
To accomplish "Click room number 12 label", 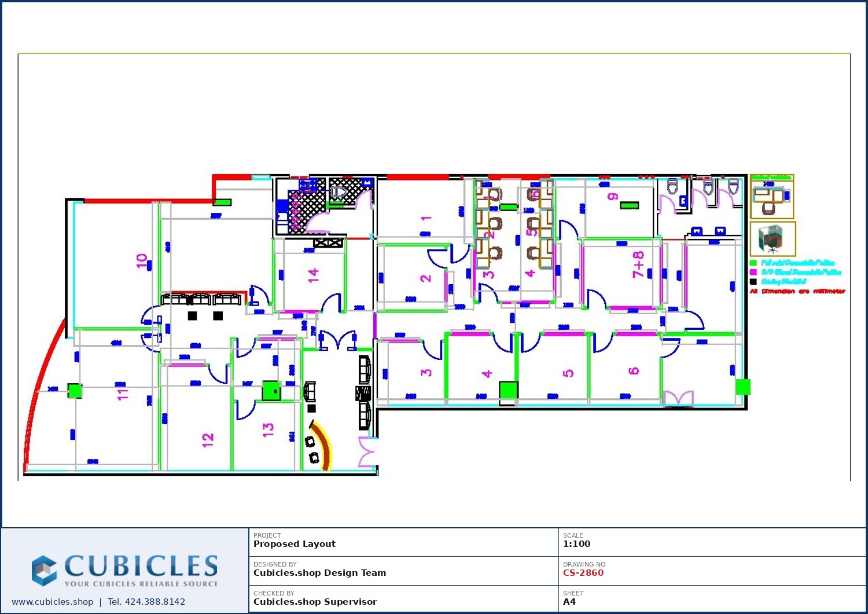I will click(x=208, y=440).
